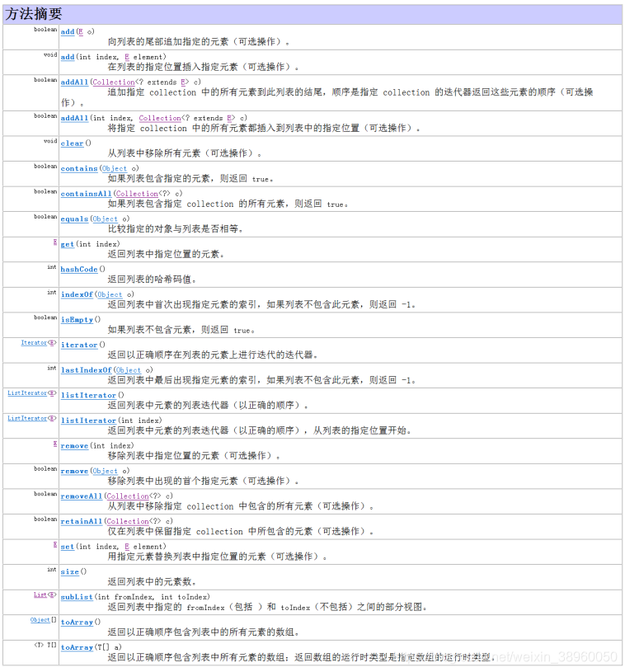Open the listIterator() no-argument method link

(x=88, y=396)
